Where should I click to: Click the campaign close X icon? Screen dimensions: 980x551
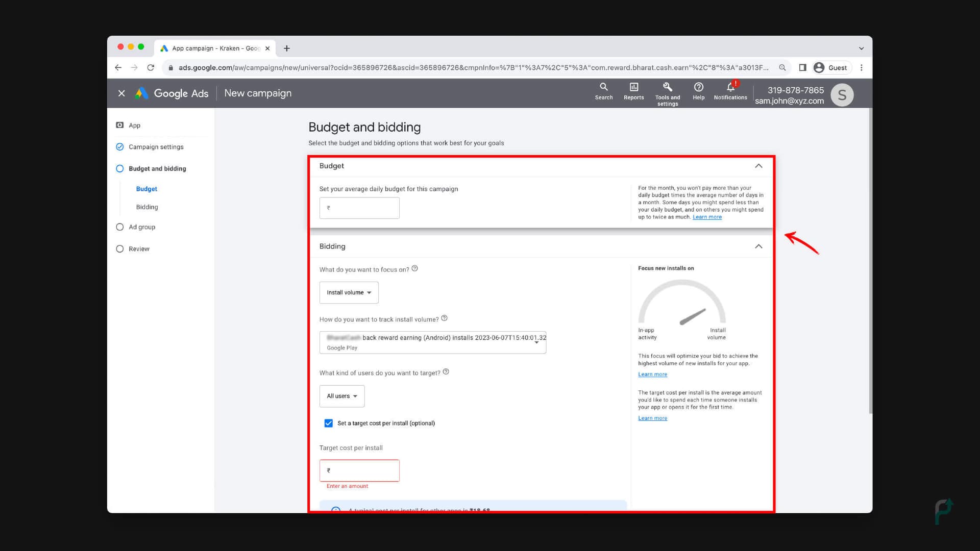tap(121, 93)
